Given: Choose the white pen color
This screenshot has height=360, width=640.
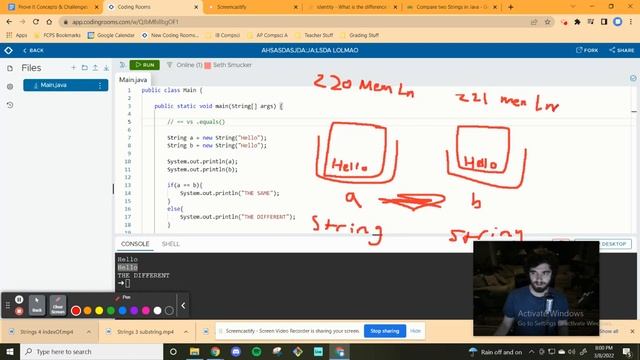Looking at the screenshot, I should [158, 311].
